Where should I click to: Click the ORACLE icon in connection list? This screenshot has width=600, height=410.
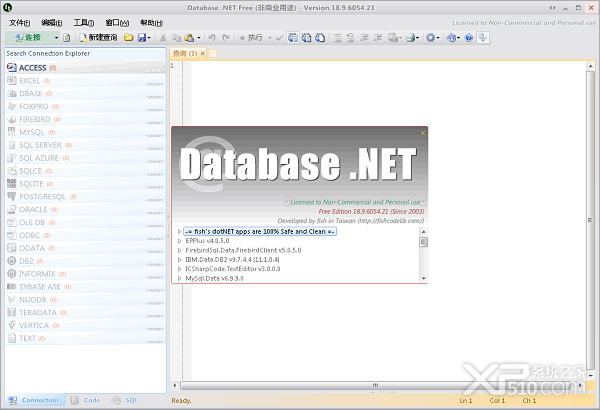(12, 209)
